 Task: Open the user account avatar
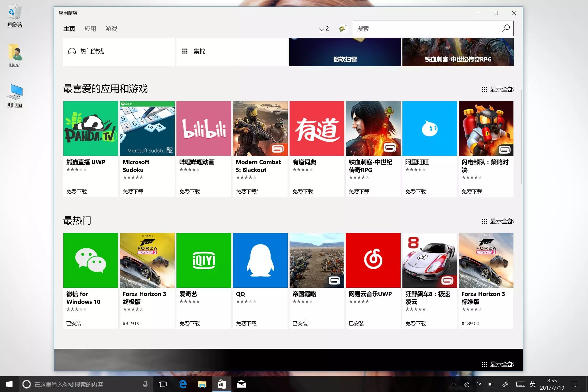tap(342, 28)
